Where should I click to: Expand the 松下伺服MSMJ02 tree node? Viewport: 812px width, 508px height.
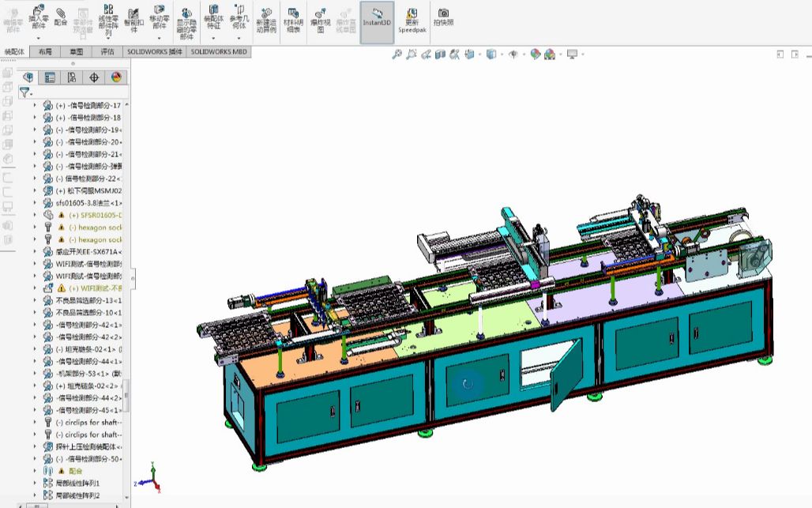pyautogui.click(x=37, y=190)
